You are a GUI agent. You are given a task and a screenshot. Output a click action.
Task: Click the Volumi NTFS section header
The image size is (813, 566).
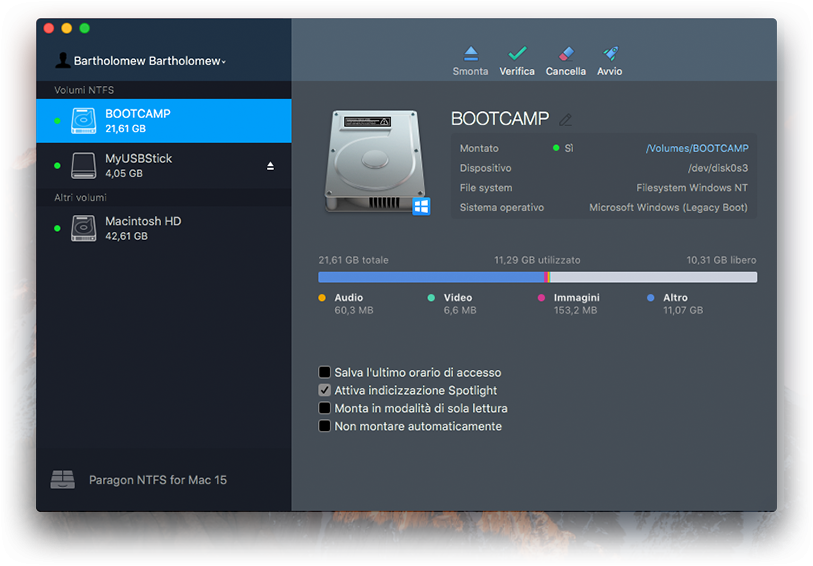(84, 90)
